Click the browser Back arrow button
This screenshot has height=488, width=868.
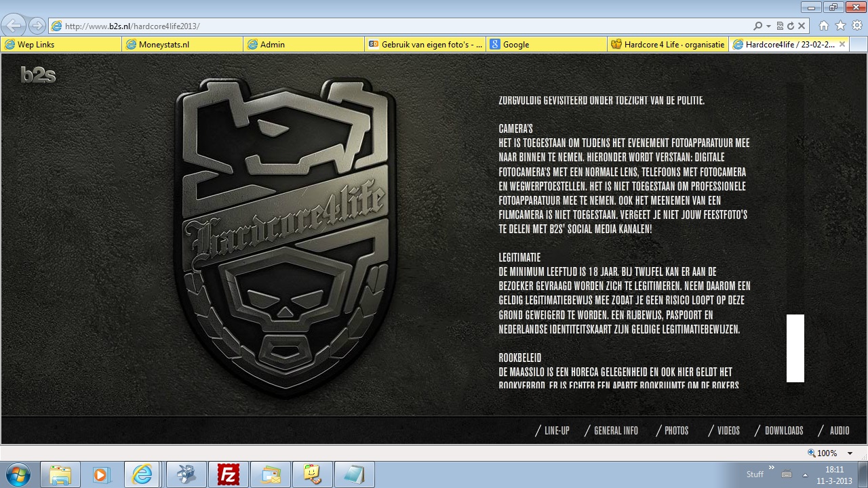click(13, 26)
